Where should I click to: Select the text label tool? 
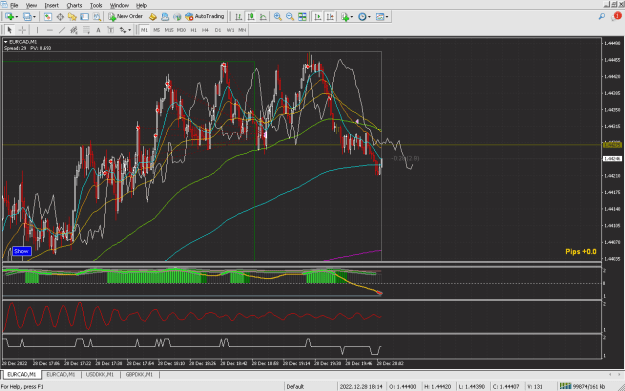111,30
